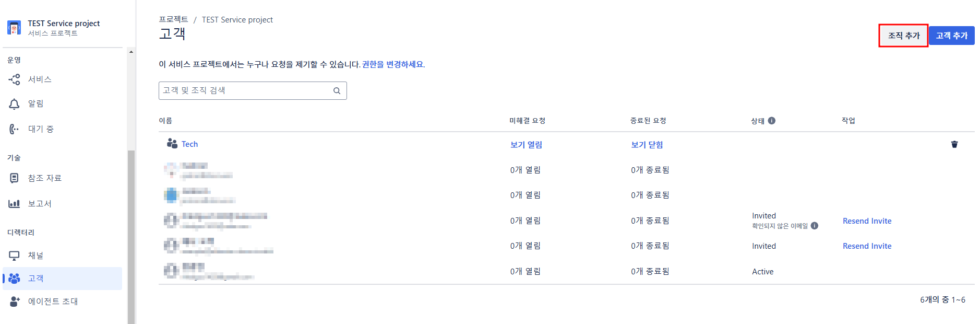Click the 고객 추가 button

[x=951, y=36]
